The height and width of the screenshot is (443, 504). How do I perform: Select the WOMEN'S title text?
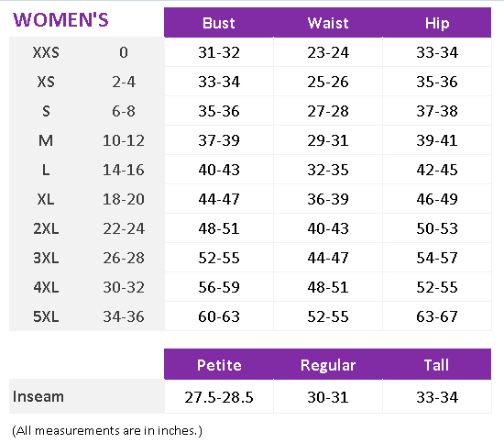point(60,19)
